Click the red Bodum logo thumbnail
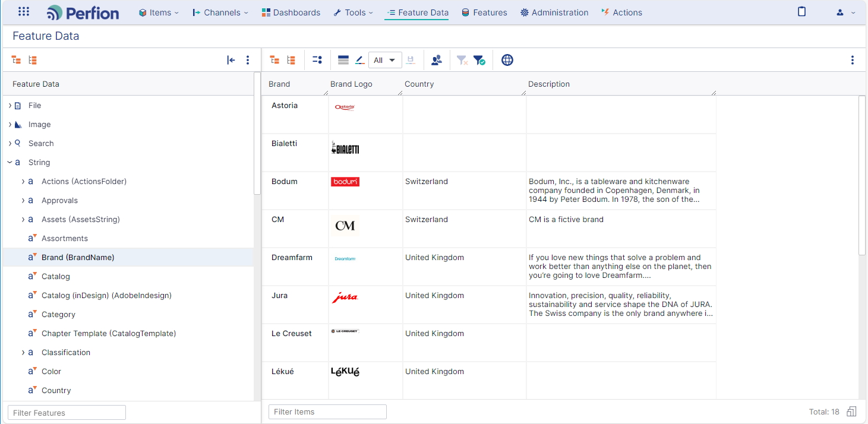The image size is (868, 424). pos(345,182)
